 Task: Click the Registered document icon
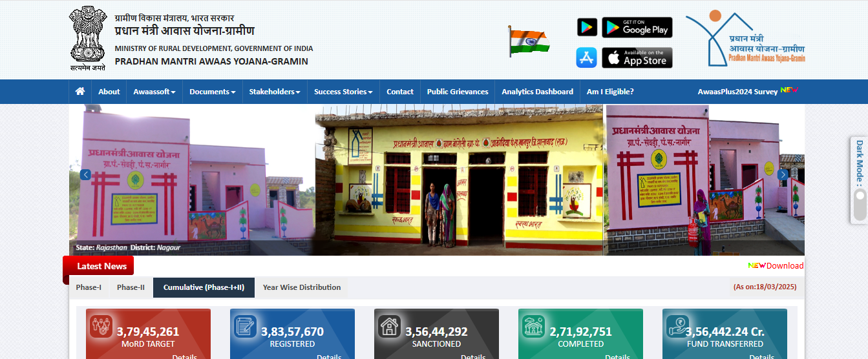[x=246, y=326]
